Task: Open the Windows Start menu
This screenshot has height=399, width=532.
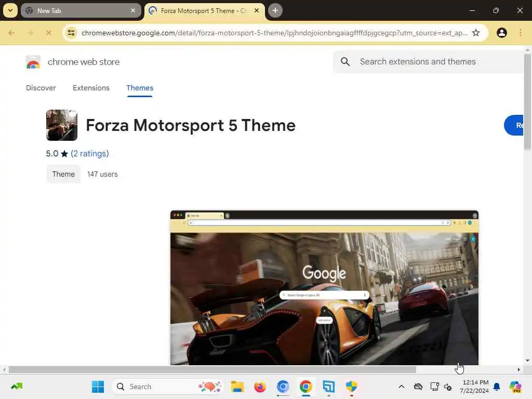Action: pyautogui.click(x=98, y=387)
